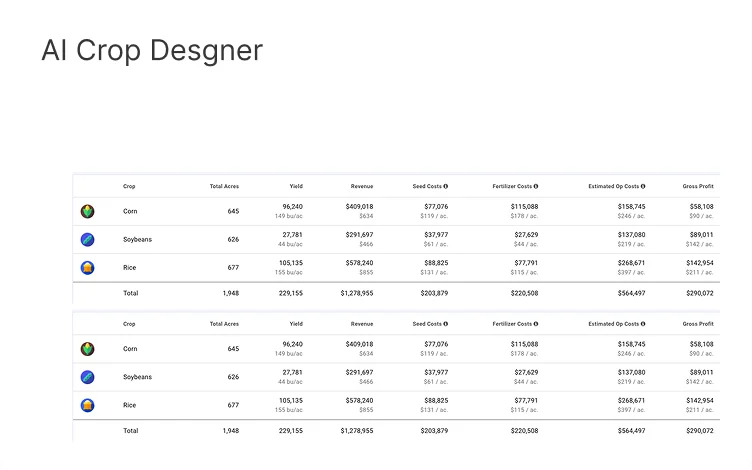
Task: Click Rice gross profit $142,954 in top table
Action: (x=700, y=263)
